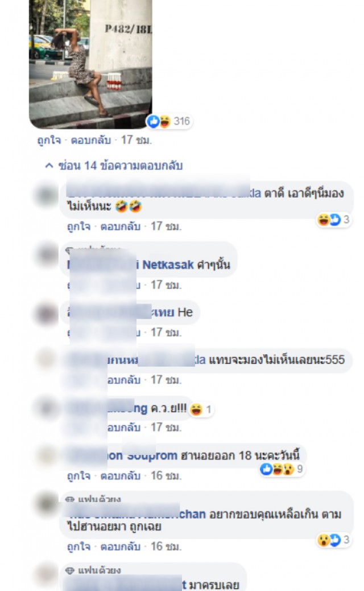
Task: Like the ตาดี เอาดีๆนี่มอง comment
Action: tap(78, 226)
